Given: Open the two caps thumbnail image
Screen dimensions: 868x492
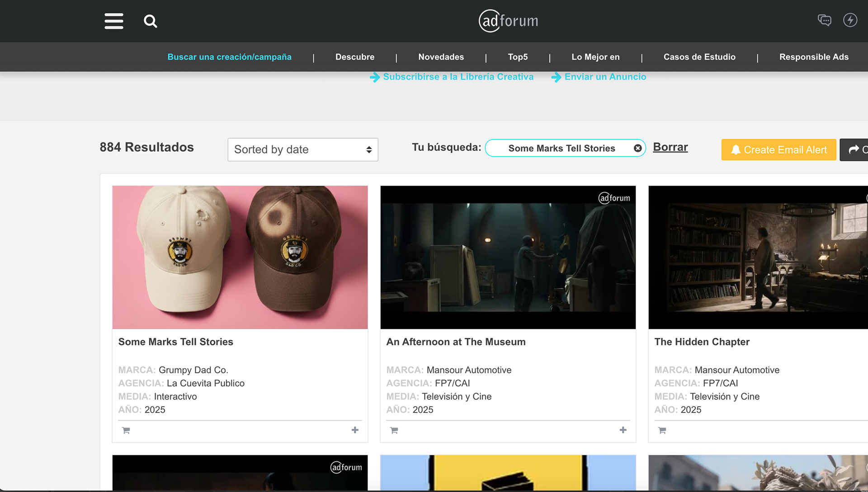Looking at the screenshot, I should coord(240,257).
